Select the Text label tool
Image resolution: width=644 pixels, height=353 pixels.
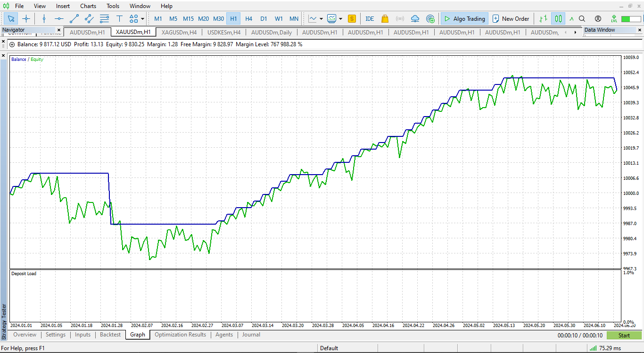pyautogui.click(x=119, y=19)
